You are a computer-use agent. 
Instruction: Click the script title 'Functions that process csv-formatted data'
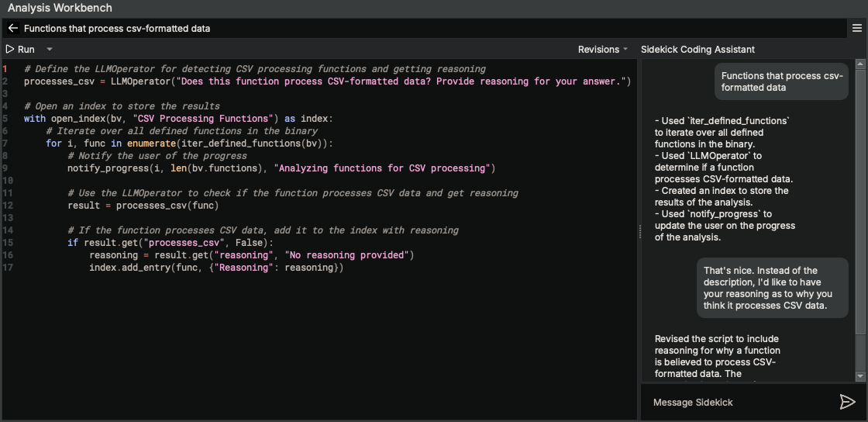(117, 28)
